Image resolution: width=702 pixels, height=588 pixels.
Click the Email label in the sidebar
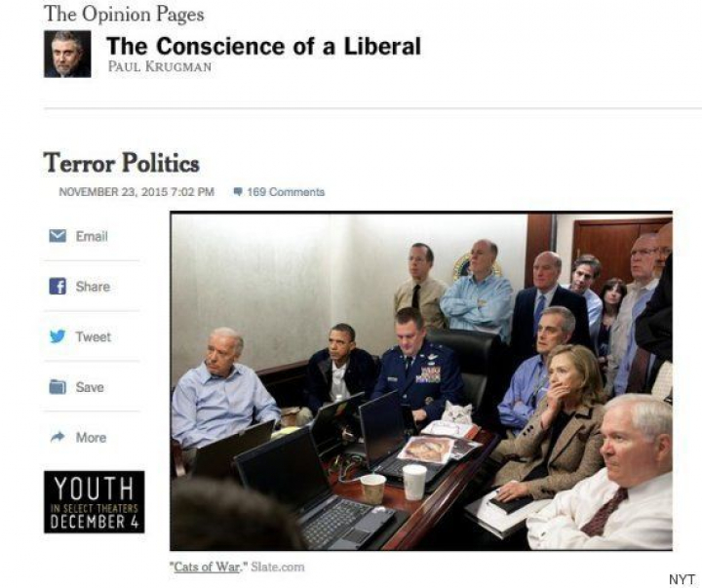[92, 236]
